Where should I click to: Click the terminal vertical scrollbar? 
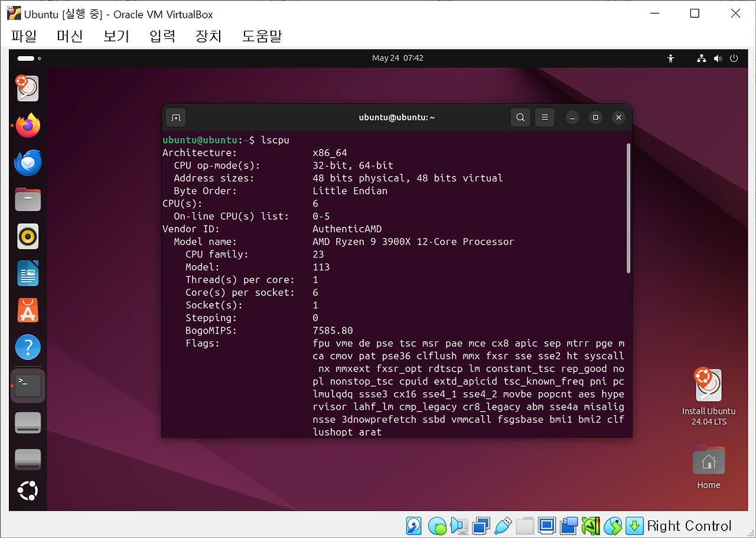click(x=628, y=208)
